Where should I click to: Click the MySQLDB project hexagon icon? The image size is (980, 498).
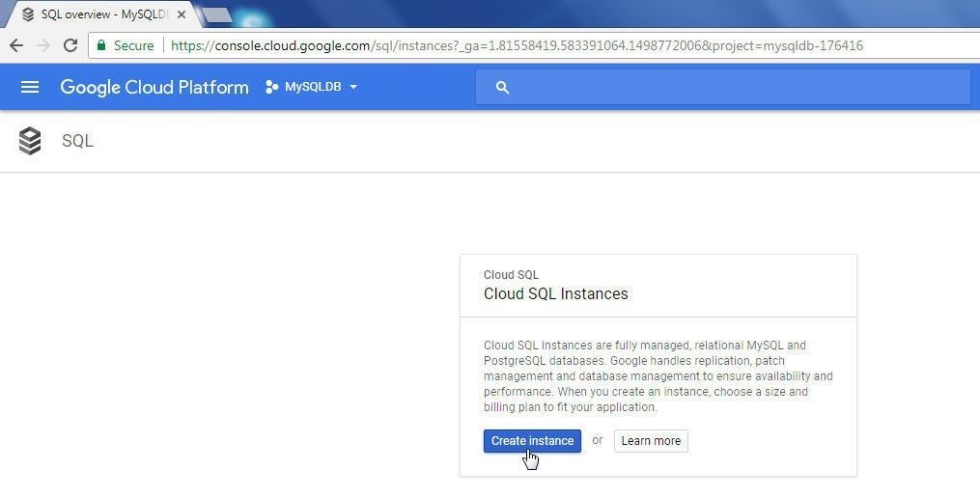[271, 87]
